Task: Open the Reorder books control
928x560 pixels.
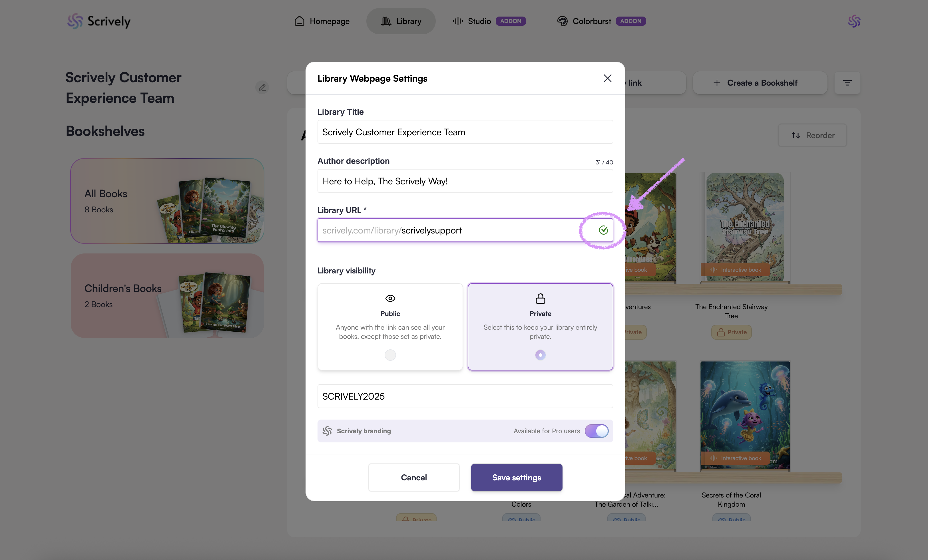Action: (x=812, y=135)
